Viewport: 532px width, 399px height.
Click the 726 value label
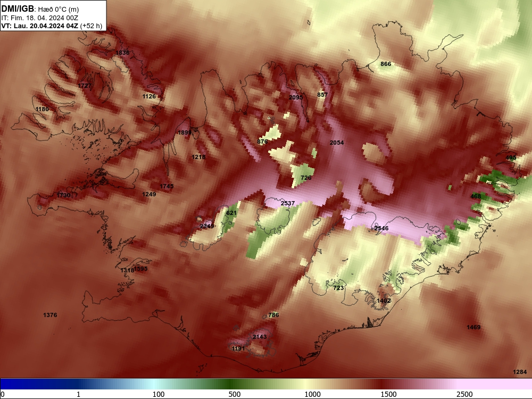[306, 178]
